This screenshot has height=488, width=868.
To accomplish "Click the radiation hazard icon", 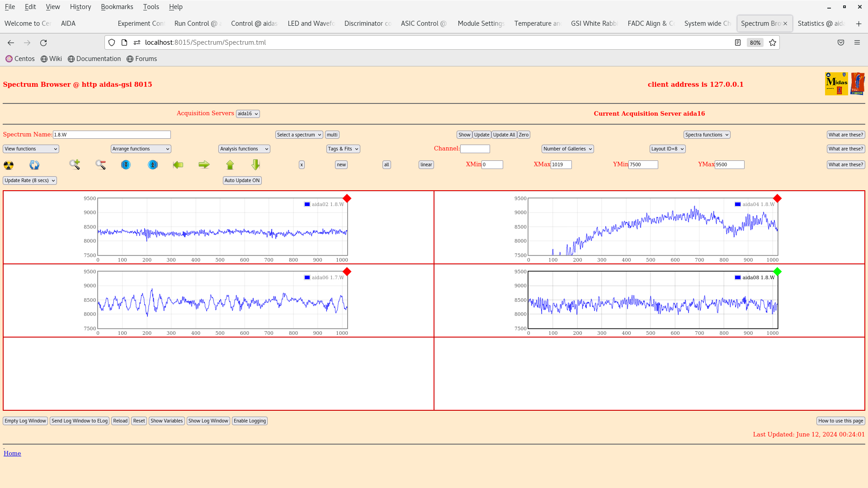I will click(9, 165).
